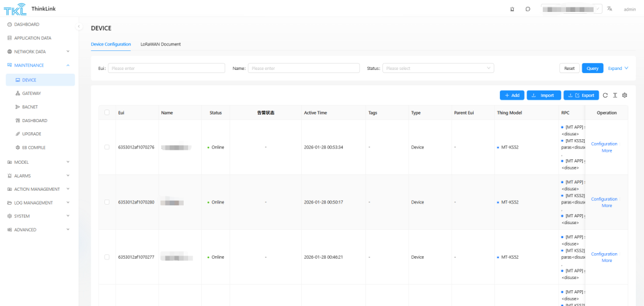Open the BACnet menu item
Image resolution: width=644 pixels, height=306 pixels.
coord(30,107)
